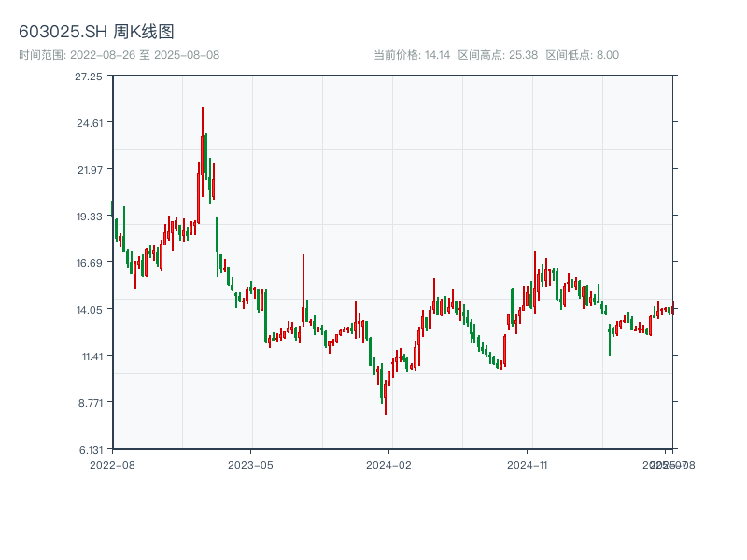Click the 24.61 price axis tick
Viewport: 747px width, 560px height.
coord(91,123)
